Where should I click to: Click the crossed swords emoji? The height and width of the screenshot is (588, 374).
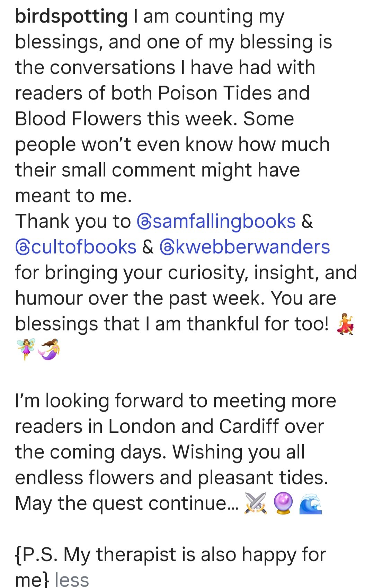256,503
